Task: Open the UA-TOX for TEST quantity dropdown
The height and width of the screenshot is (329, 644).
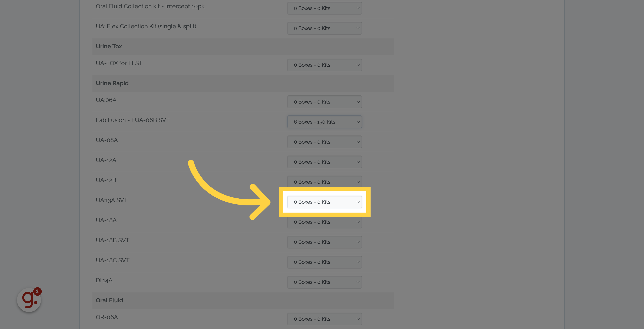Action: click(x=325, y=65)
